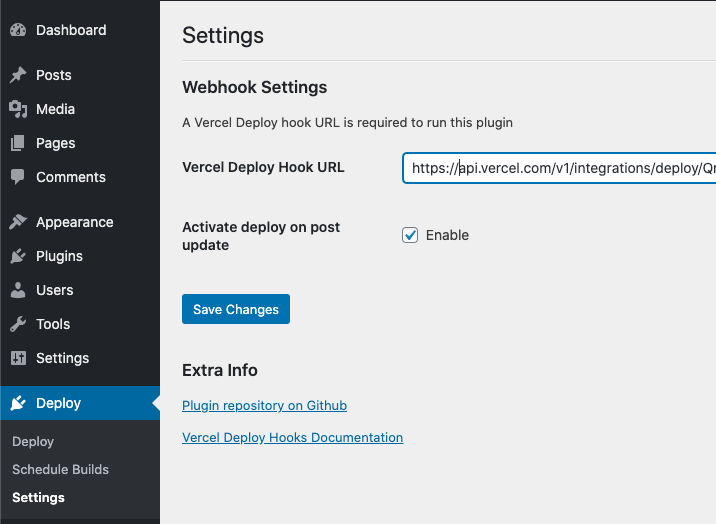The image size is (716, 524).
Task: Click into the Vercel Deploy Hook URL field
Action: [x=559, y=168]
